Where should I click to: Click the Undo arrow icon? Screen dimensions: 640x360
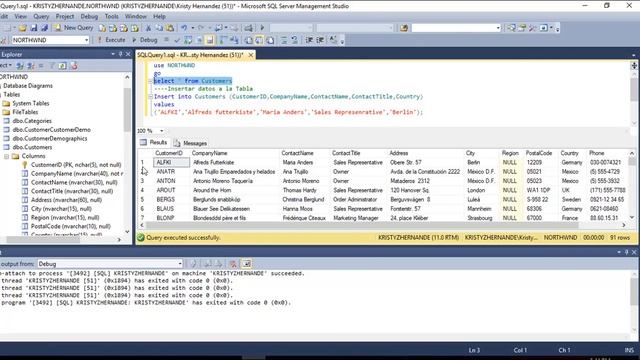[x=184, y=28]
